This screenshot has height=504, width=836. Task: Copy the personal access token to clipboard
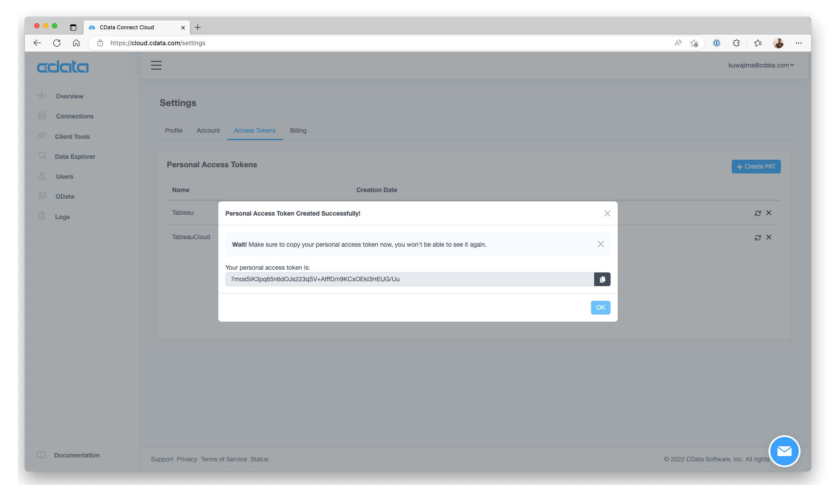602,280
